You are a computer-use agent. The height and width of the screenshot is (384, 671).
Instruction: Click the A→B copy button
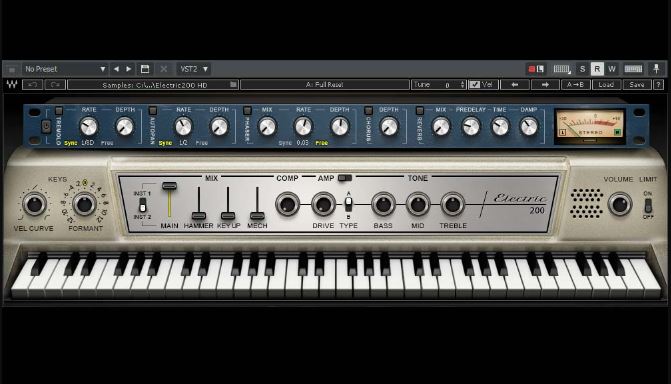(576, 85)
